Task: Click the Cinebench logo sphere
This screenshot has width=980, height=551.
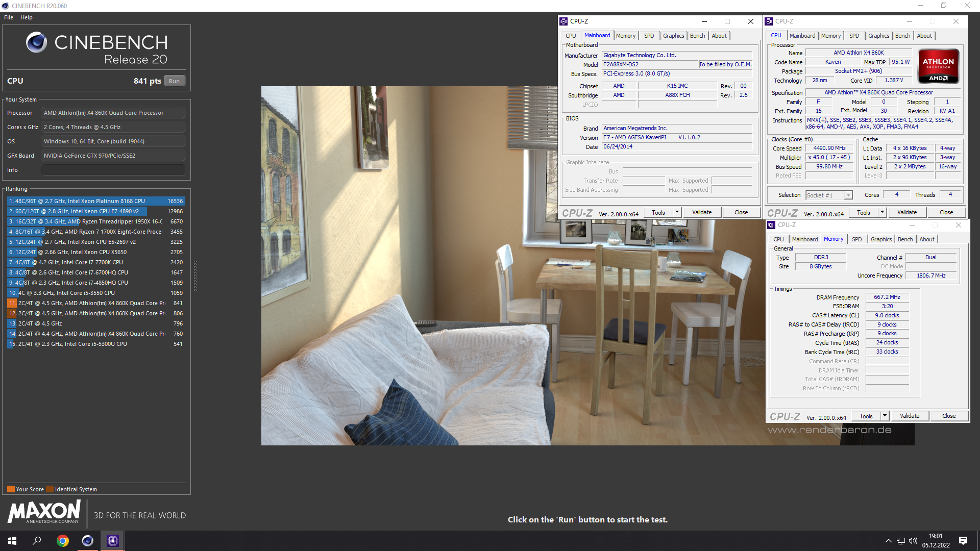Action: click(36, 42)
